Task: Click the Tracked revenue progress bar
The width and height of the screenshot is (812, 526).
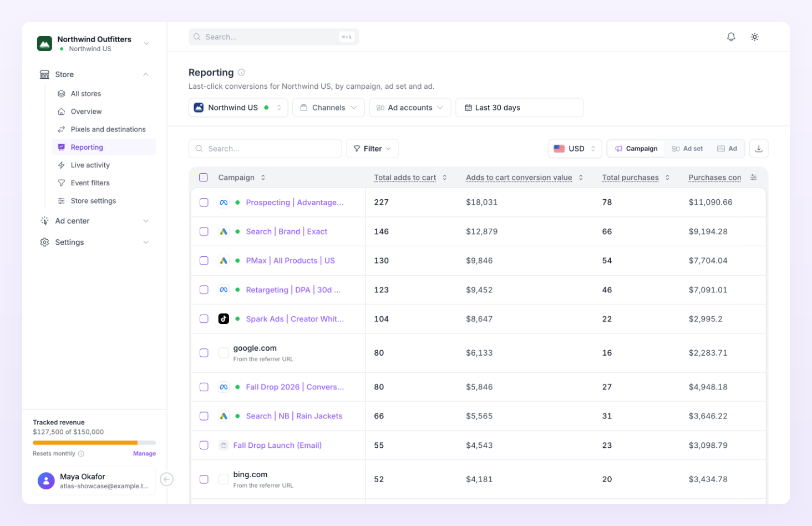Action: pos(94,443)
